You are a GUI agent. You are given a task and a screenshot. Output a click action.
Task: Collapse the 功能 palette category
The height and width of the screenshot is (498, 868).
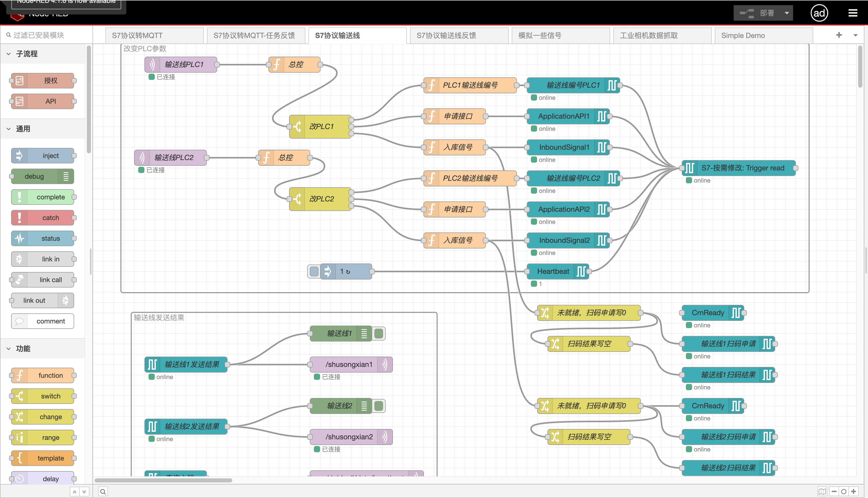[x=43, y=349]
